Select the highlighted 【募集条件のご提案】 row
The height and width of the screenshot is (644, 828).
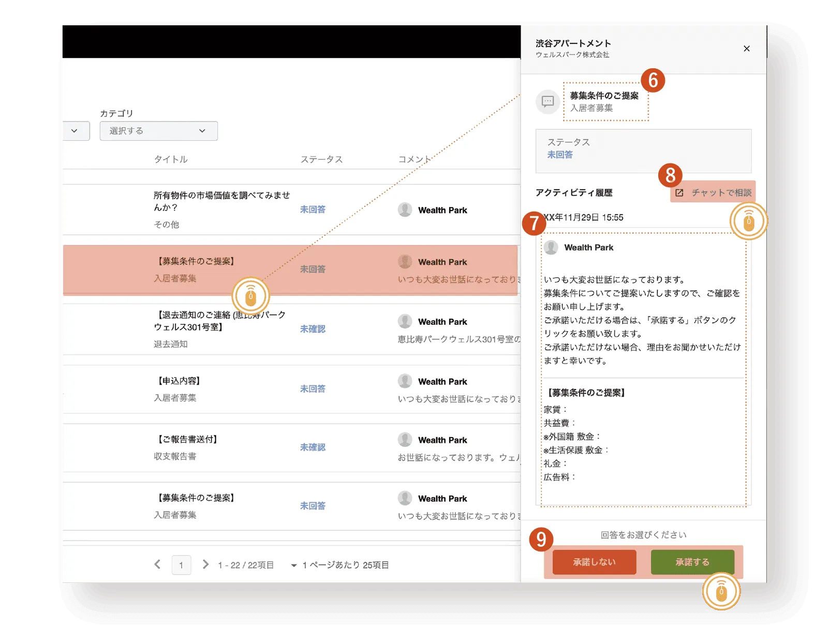290,269
